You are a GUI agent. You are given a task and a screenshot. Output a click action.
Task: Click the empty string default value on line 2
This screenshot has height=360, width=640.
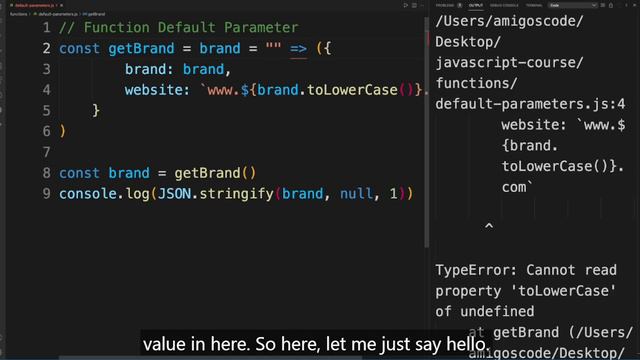[x=273, y=46]
